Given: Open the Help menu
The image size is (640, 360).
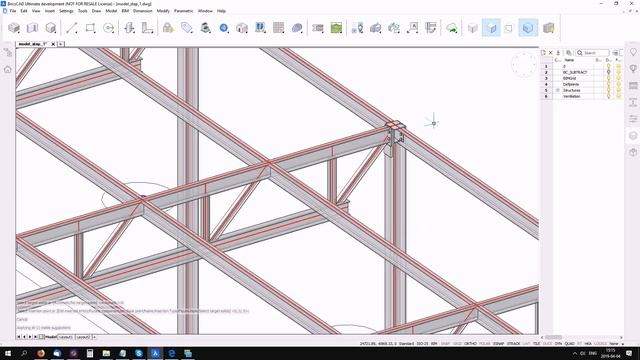Looking at the screenshot, I should click(x=221, y=11).
